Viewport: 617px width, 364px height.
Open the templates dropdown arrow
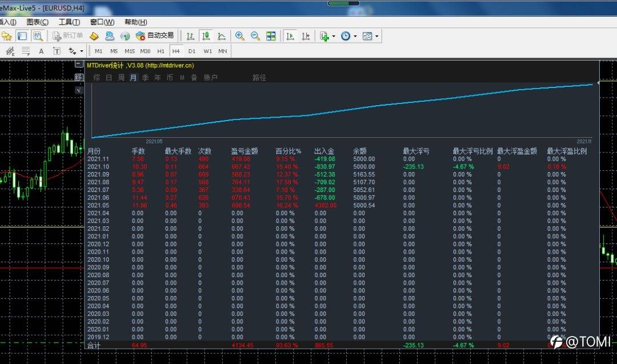376,36
